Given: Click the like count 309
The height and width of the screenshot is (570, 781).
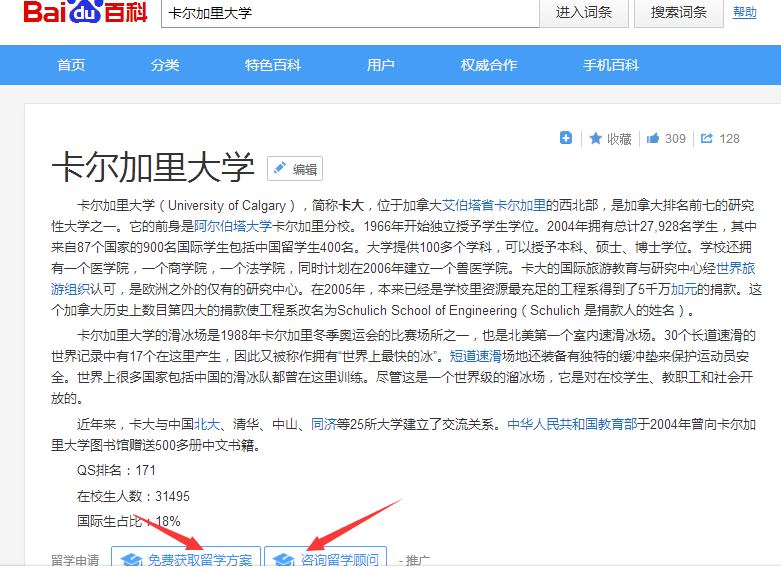Looking at the screenshot, I should coord(675,139).
